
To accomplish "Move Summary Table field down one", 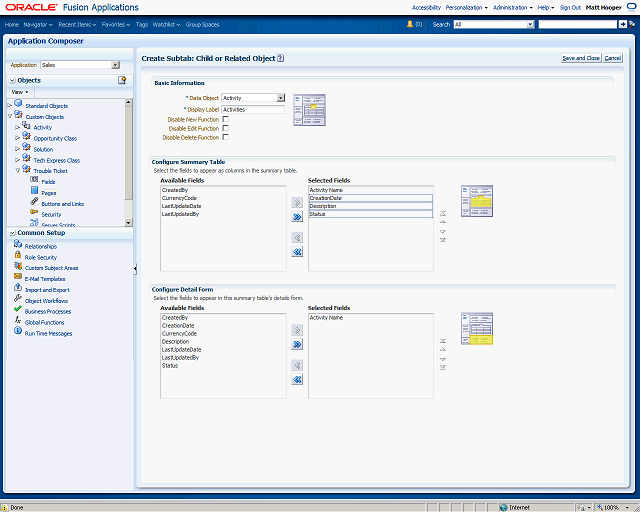I will tap(443, 232).
